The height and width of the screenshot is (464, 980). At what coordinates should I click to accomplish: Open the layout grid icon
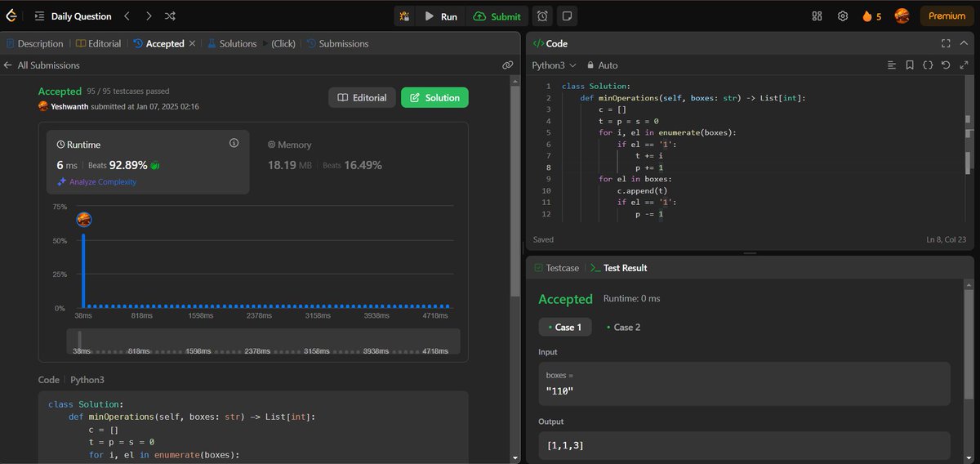click(817, 16)
